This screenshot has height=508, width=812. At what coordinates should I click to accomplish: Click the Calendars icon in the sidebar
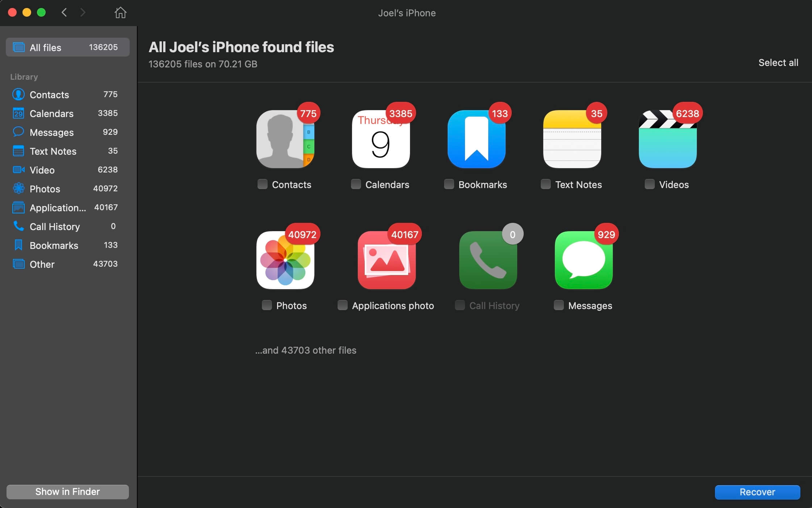[x=18, y=113]
